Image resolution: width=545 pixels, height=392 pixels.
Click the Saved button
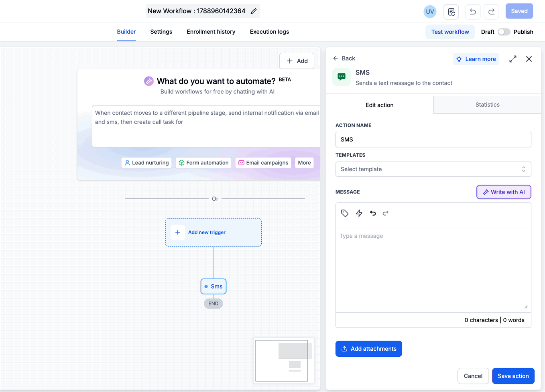[x=519, y=11]
